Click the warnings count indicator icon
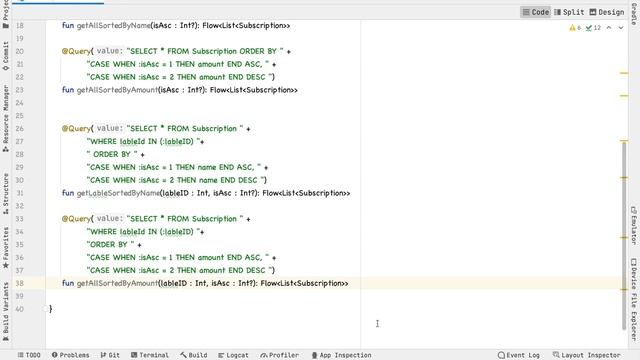The height and width of the screenshot is (360, 640). (x=575, y=28)
